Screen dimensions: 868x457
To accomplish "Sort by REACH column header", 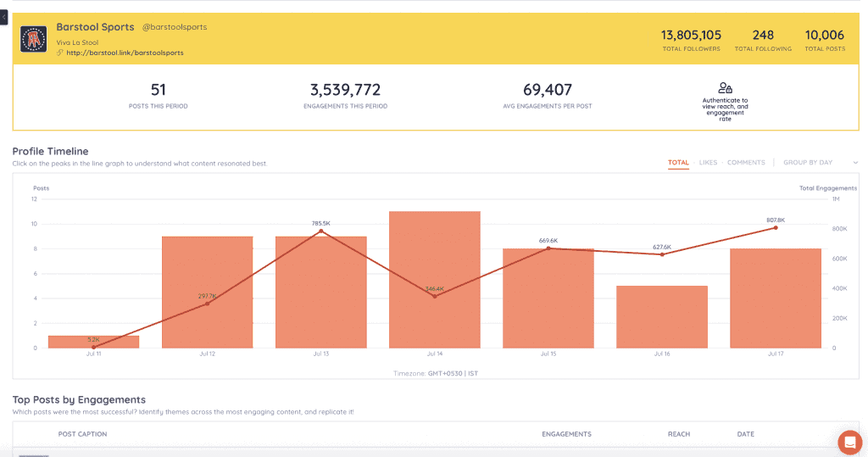I will [679, 434].
